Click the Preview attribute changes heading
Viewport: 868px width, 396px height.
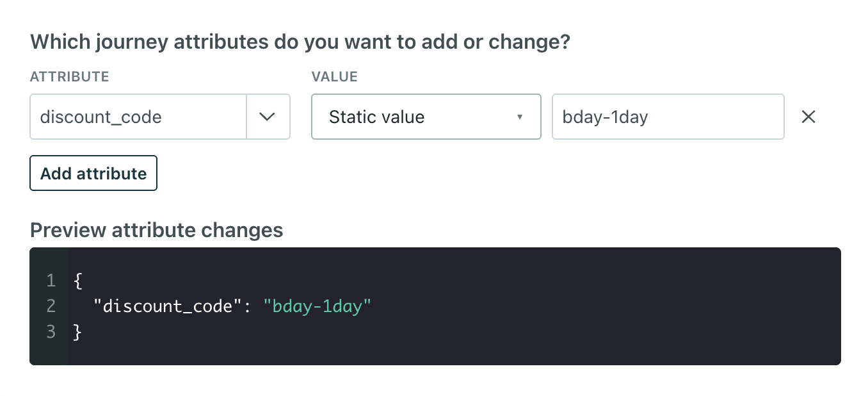coord(156,230)
